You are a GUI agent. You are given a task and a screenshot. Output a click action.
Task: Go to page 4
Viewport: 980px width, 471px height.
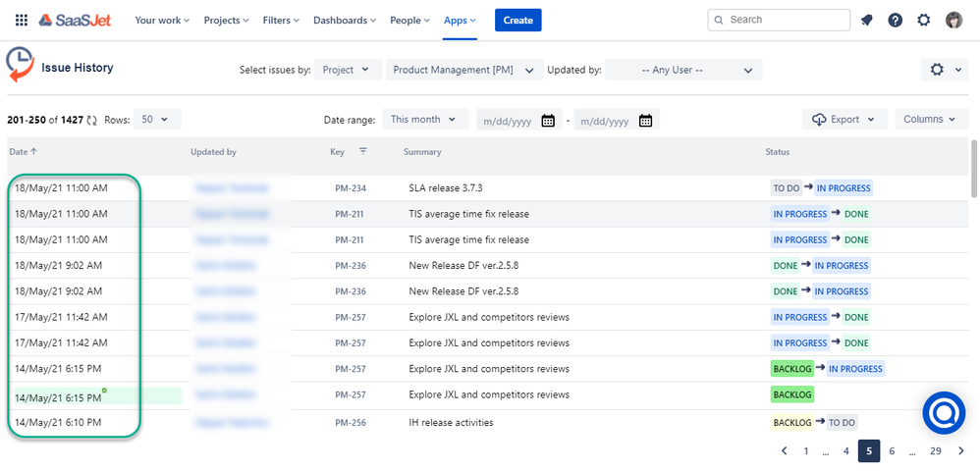click(x=845, y=451)
